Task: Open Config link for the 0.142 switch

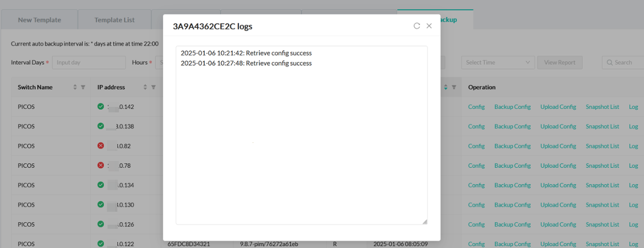Action: pyautogui.click(x=476, y=107)
